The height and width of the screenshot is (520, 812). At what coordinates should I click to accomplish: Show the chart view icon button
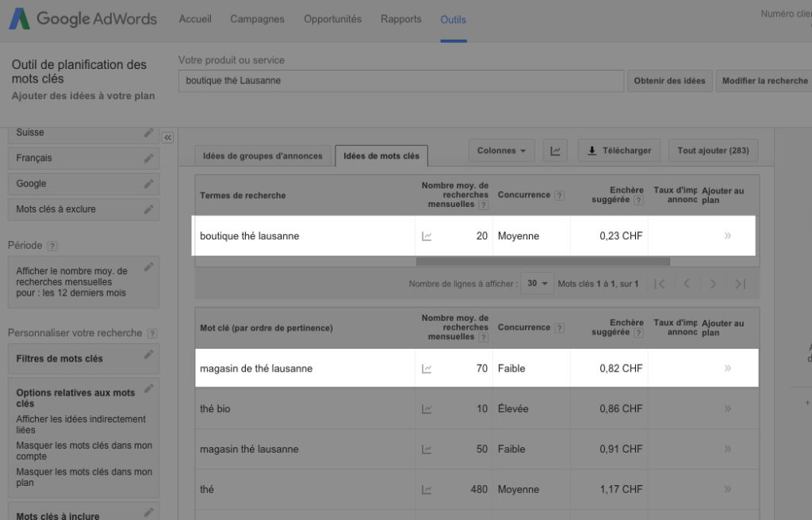pyautogui.click(x=555, y=151)
